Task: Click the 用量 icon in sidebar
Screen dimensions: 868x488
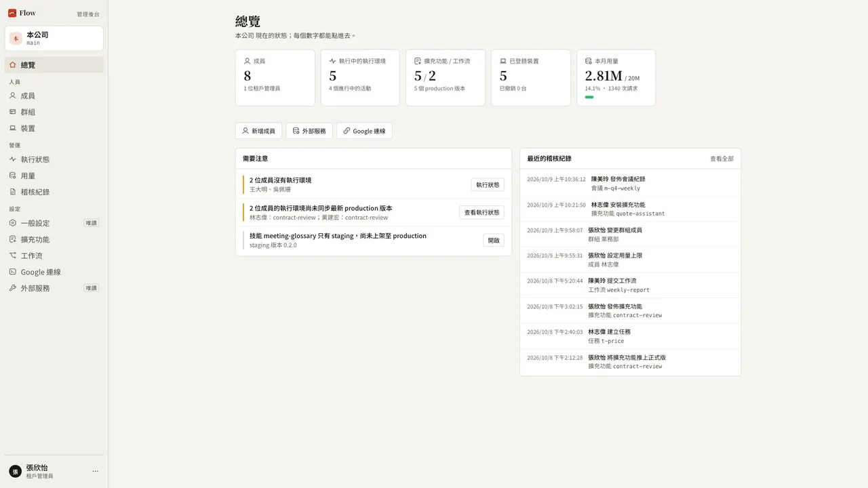Action: click(x=13, y=176)
